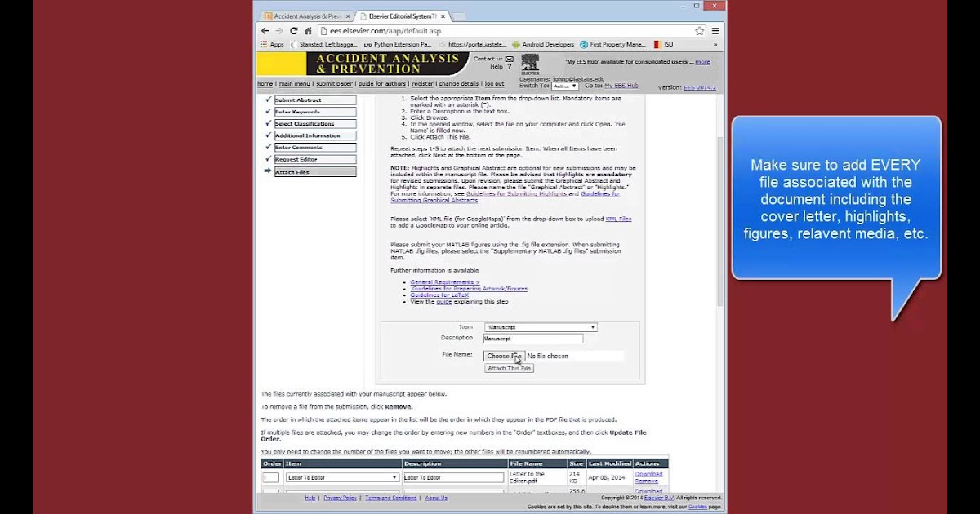980x514 pixels.
Task: Open the submit paper menu link
Action: 334,83
